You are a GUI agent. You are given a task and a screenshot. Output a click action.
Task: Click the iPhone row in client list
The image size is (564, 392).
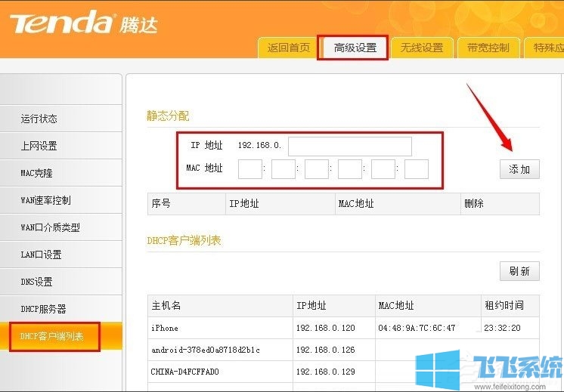pos(219,328)
